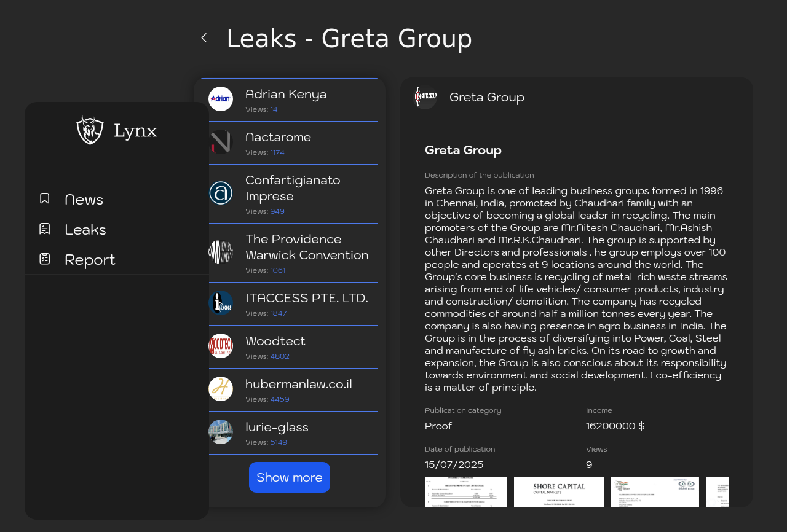Screen dimensions: 787x532
Task: Click the Woodtect logo avatar
Action: (x=221, y=346)
